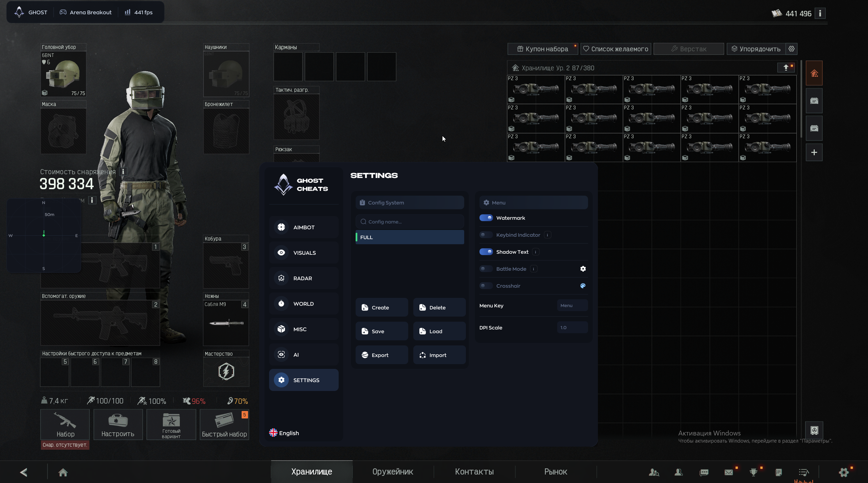Add a new storage container with plus icon
The image size is (868, 483).
814,153
